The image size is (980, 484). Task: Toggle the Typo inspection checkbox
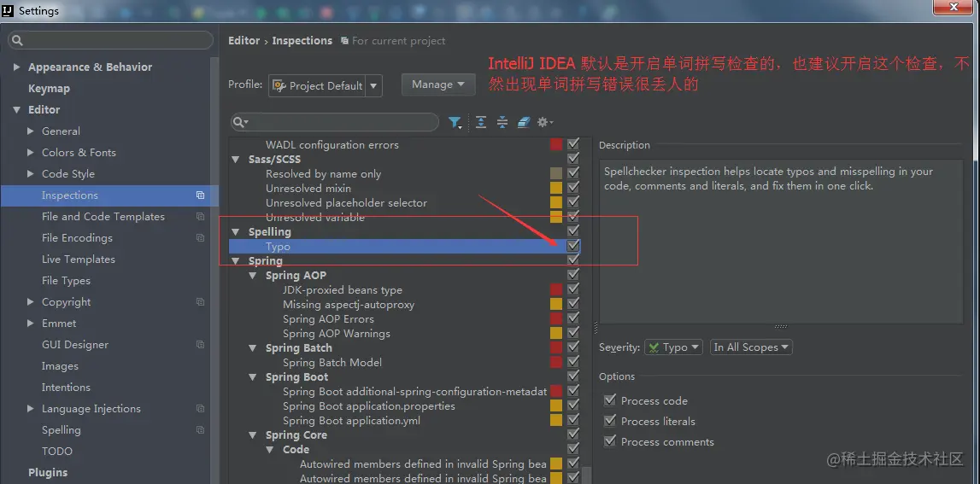click(x=573, y=246)
